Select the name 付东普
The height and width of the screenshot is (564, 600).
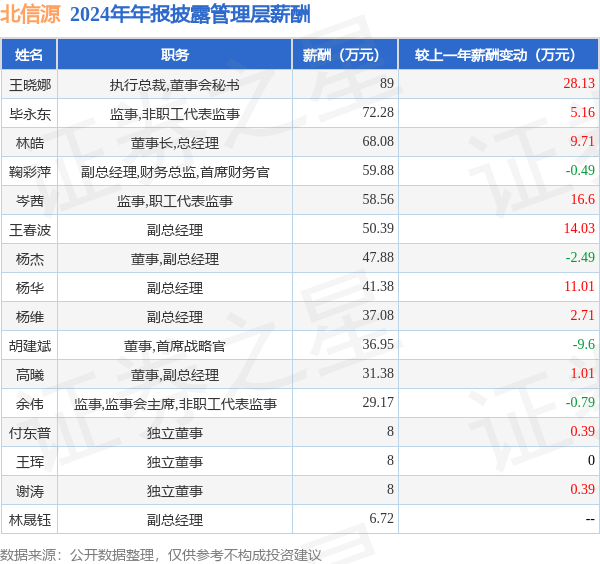[29, 433]
